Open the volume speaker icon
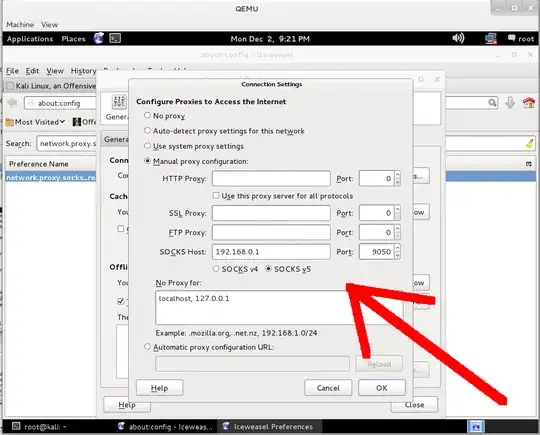 coord(458,38)
